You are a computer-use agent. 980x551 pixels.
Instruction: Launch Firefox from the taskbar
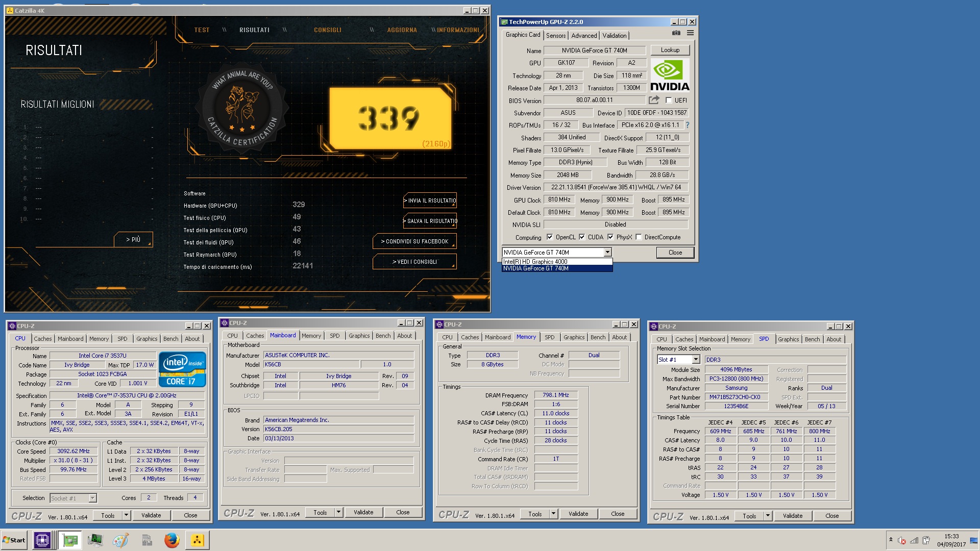point(172,540)
